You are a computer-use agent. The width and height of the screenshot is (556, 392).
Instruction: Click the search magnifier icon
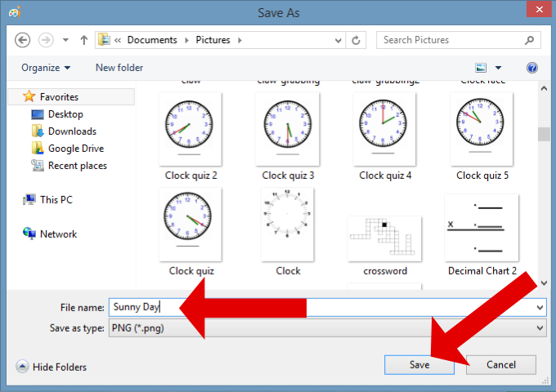(530, 40)
